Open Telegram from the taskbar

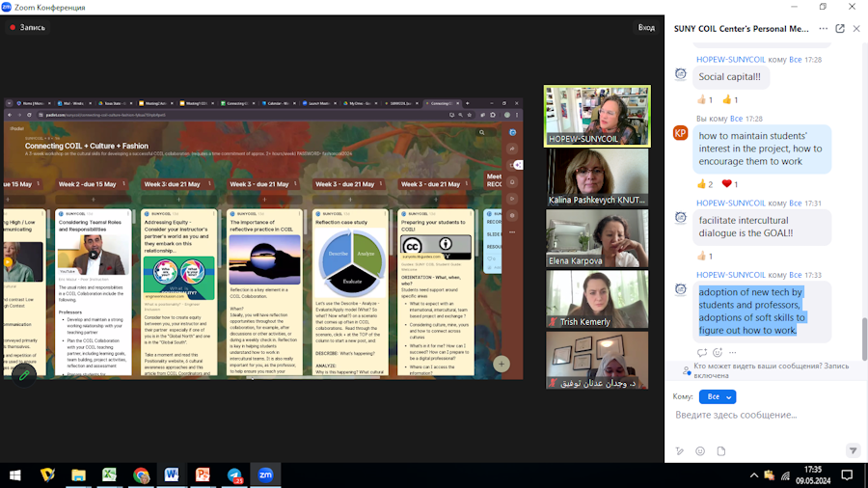(x=234, y=474)
